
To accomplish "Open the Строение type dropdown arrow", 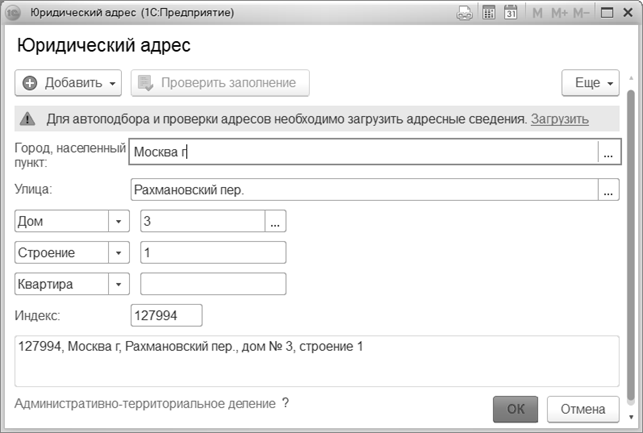I will click(x=119, y=253).
